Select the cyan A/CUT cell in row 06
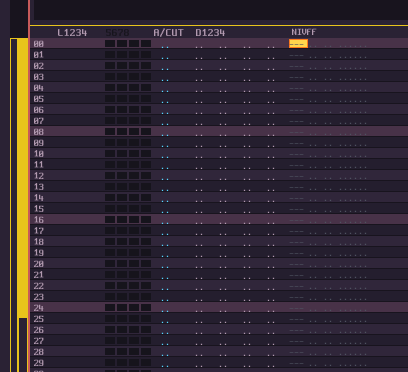Screen dimensions: 408x372 [x=165, y=113]
